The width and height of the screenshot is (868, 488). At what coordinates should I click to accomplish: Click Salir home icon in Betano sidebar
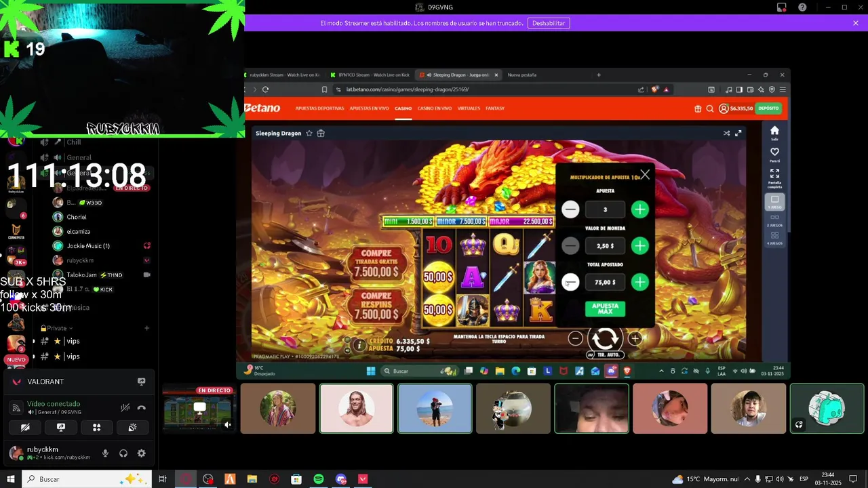point(774,133)
